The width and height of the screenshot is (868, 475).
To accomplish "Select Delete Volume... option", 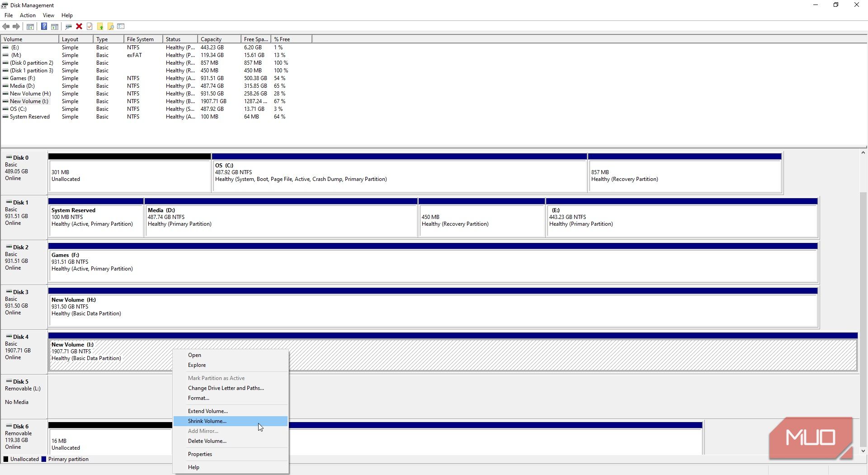I will [231, 441].
